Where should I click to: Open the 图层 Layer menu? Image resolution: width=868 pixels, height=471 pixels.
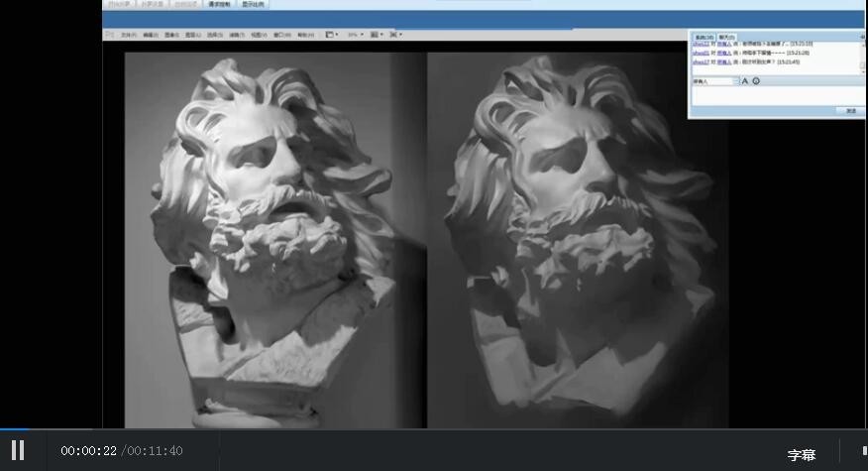[x=192, y=35]
